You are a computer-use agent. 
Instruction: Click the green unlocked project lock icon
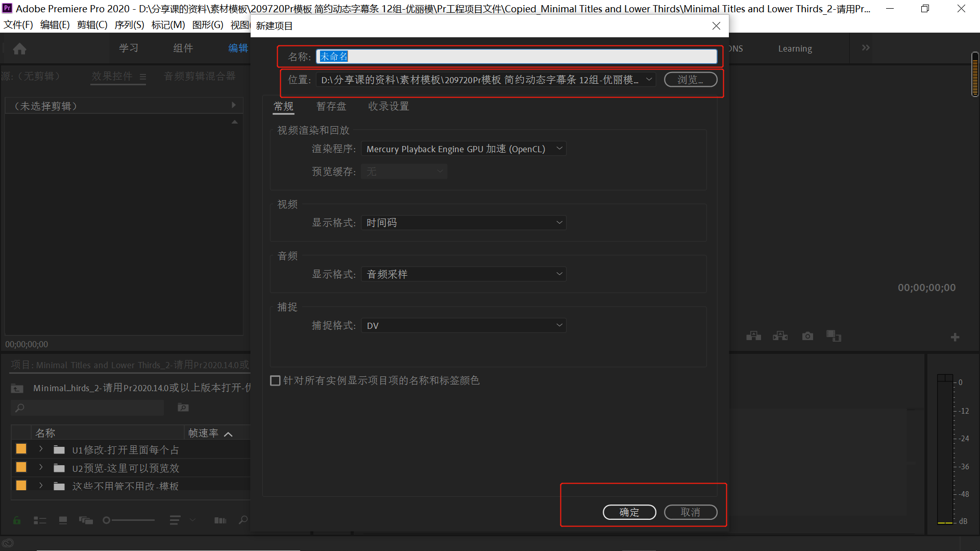coord(16,520)
